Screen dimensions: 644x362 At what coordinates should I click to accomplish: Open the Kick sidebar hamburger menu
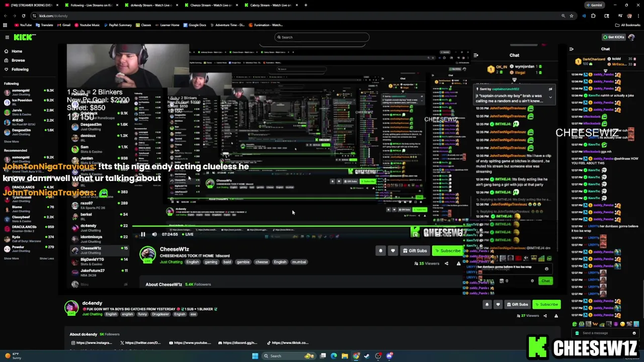point(7,37)
